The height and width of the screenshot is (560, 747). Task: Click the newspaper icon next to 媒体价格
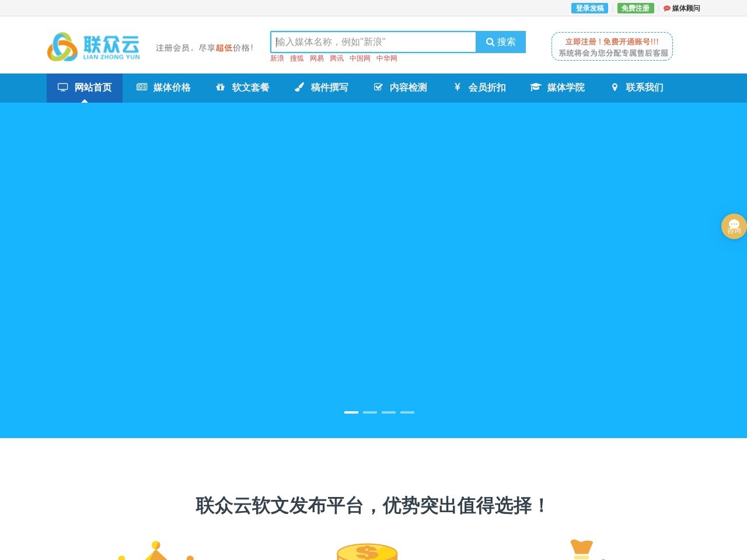pos(141,86)
